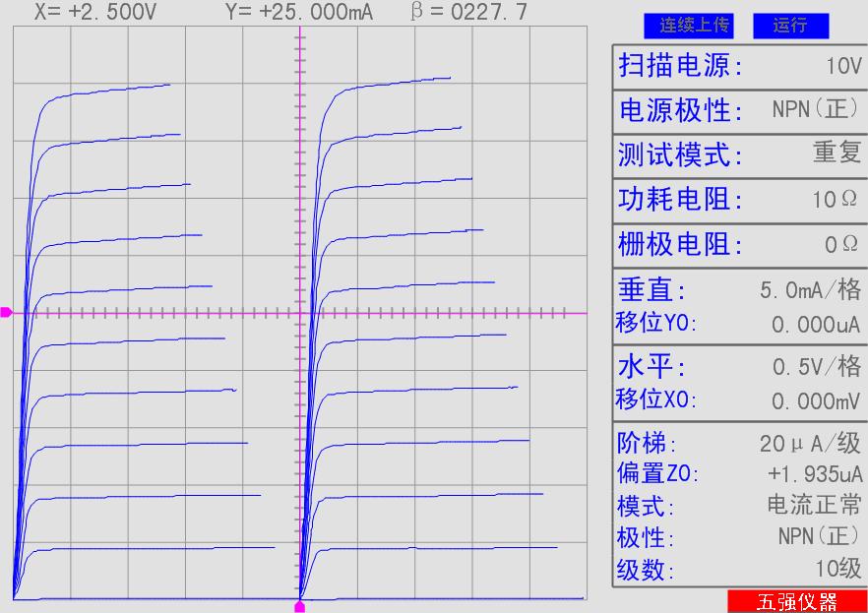Viewport: 868px width, 613px height.
Task: Adjust the 栅极电阻 gate resistor setting
Action: coord(739,243)
